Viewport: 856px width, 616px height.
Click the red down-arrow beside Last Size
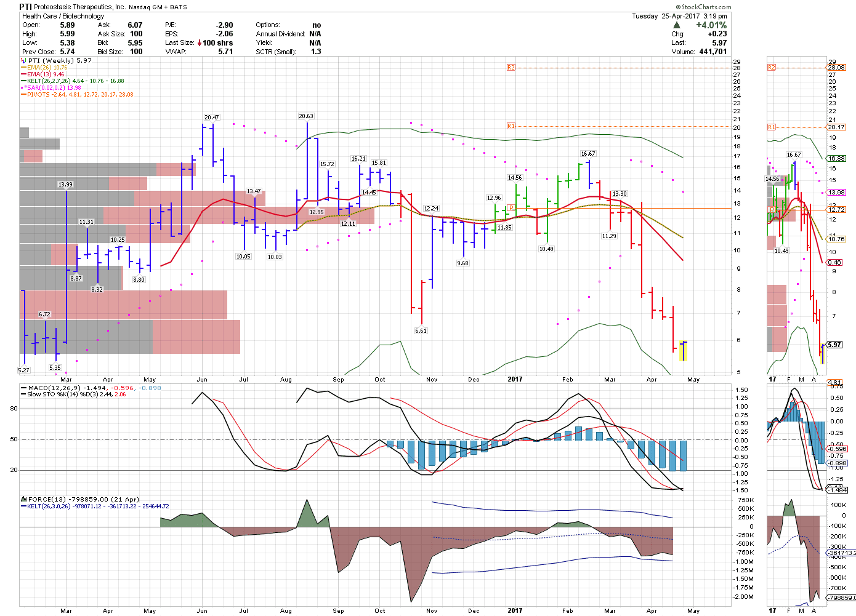200,43
